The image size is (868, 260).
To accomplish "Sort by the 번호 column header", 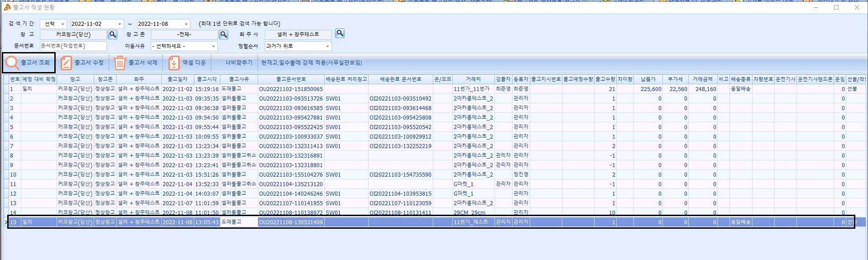I will (x=15, y=79).
